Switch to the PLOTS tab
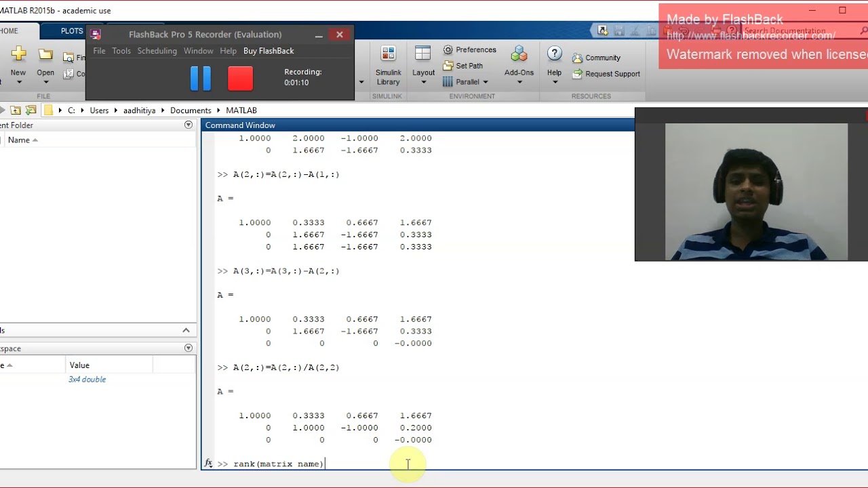The height and width of the screenshot is (488, 868). [72, 31]
